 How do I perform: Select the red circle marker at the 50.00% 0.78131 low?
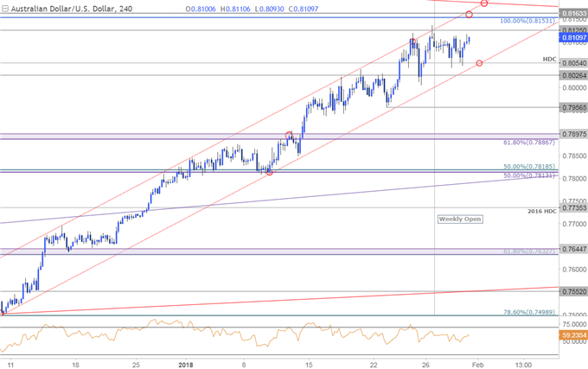point(269,172)
